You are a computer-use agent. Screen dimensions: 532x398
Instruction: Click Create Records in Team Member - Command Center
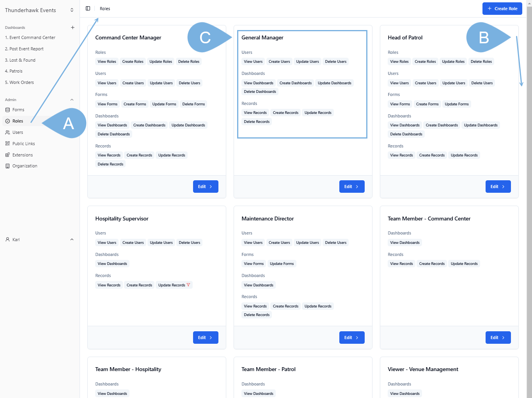coord(432,264)
